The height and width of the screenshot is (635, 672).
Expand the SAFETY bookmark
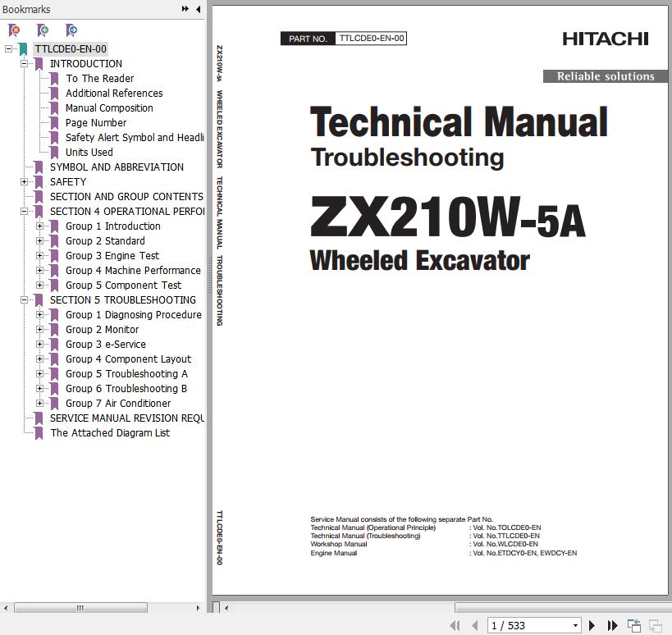pos(25,181)
